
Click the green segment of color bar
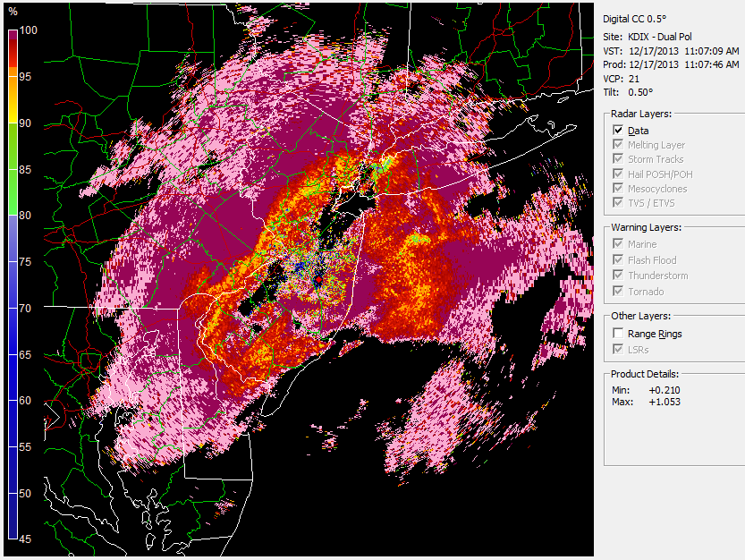(13, 169)
